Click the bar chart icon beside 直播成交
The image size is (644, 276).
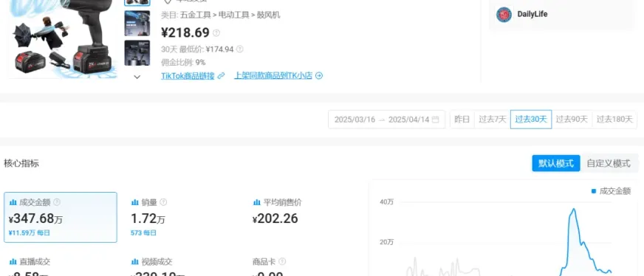pos(13,262)
